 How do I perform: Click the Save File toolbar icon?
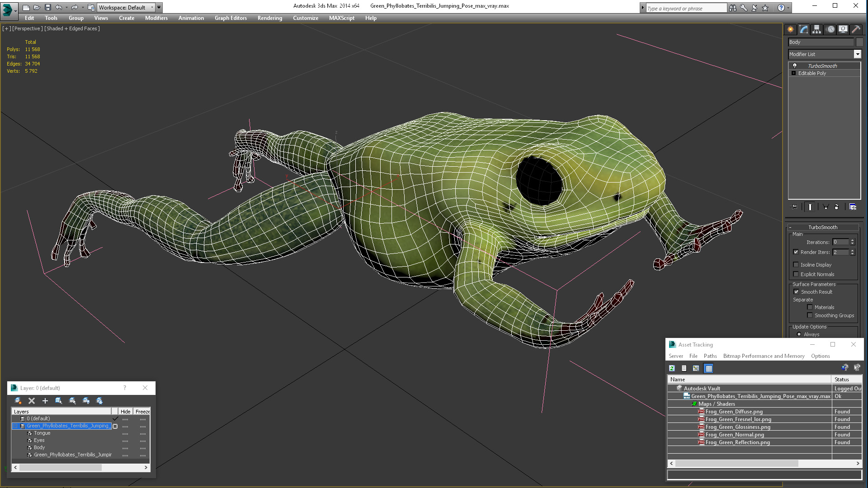47,8
